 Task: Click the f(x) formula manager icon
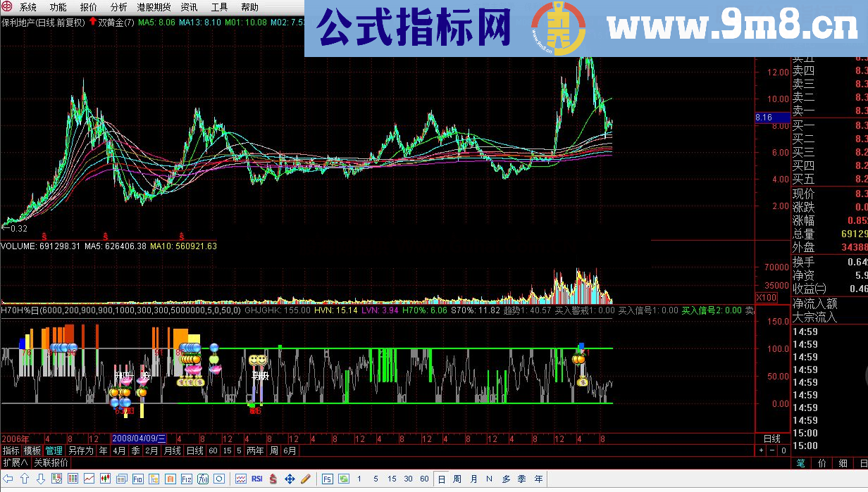[x=204, y=479]
